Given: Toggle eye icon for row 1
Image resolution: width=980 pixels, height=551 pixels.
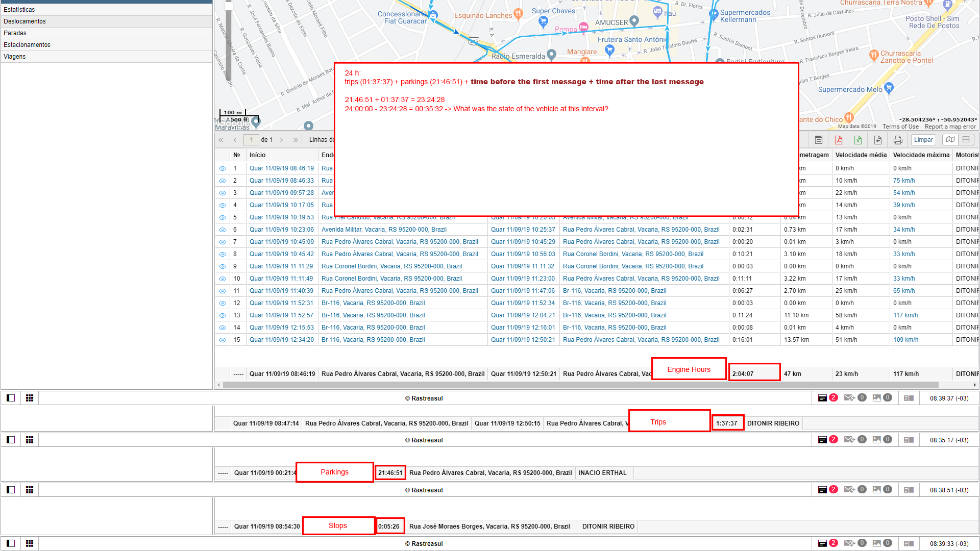Looking at the screenshot, I should coord(223,168).
